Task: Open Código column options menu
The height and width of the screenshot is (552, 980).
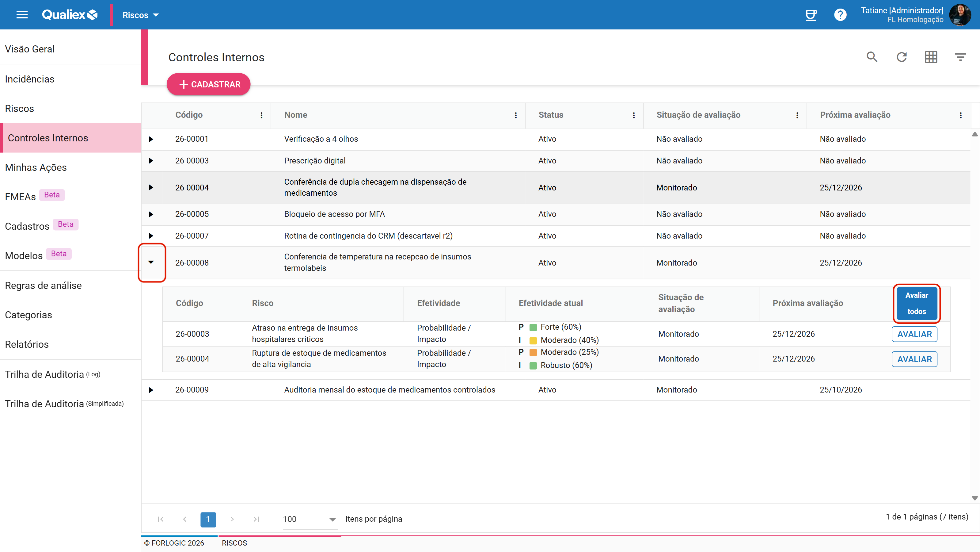Action: click(261, 115)
